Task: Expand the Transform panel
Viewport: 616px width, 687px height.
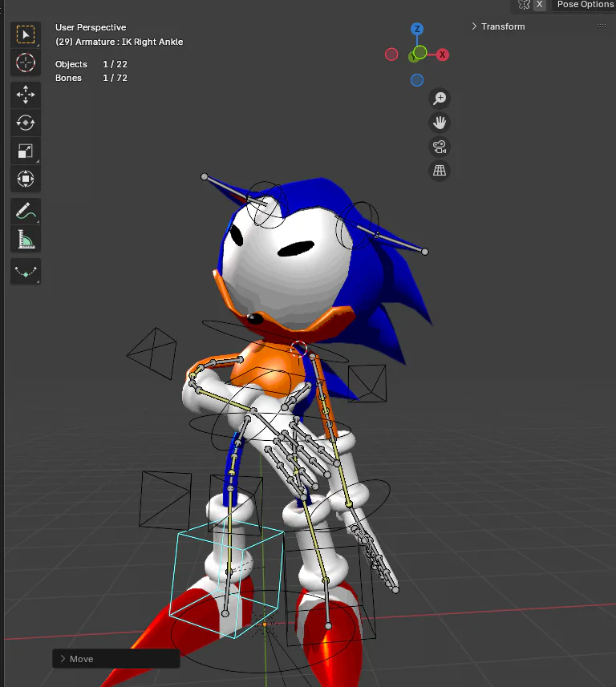Action: tap(499, 26)
